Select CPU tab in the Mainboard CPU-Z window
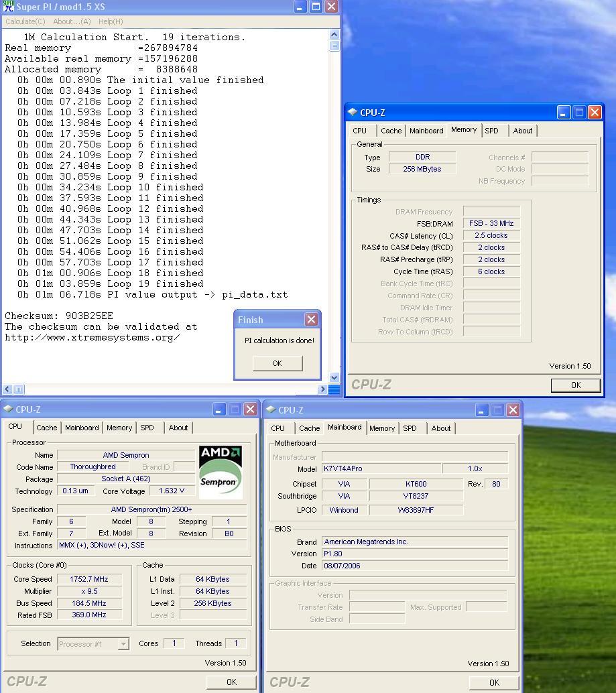 coord(278,428)
